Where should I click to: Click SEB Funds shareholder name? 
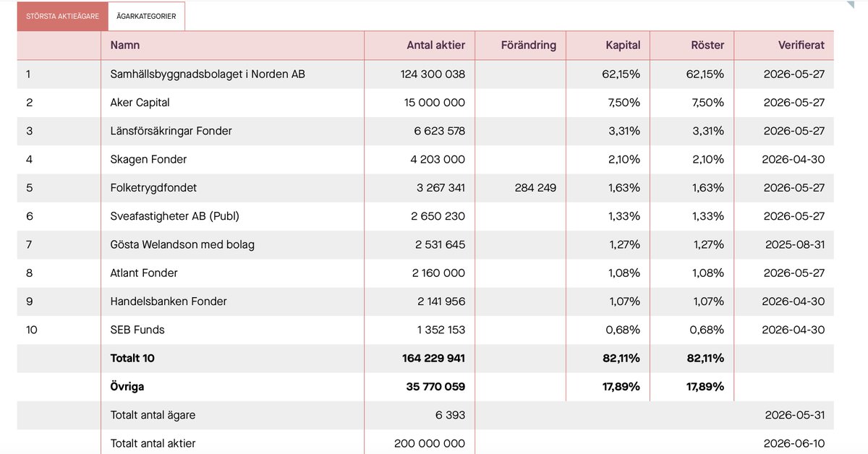137,330
